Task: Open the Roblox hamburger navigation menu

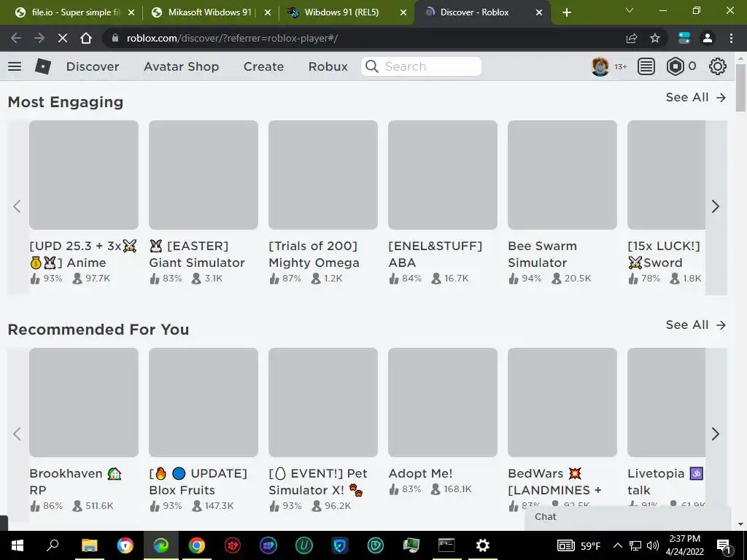Action: pos(15,66)
